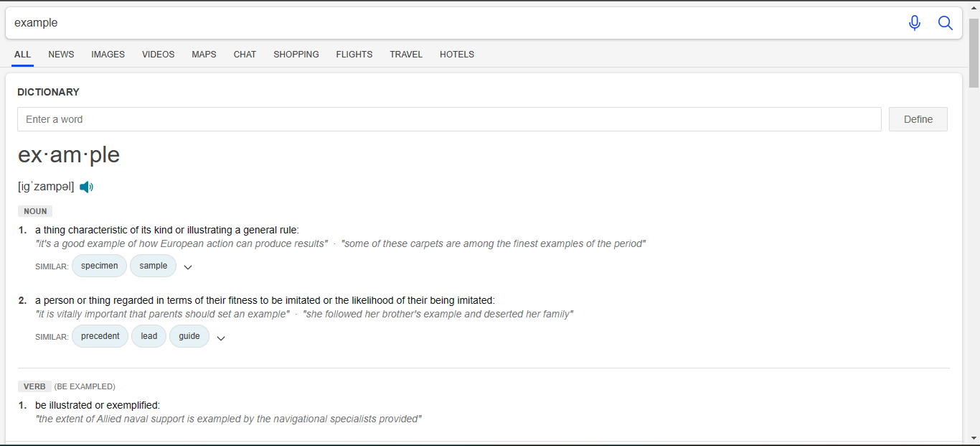This screenshot has width=980, height=446.
Task: Open the FLIGHTS tab
Action: coord(354,54)
